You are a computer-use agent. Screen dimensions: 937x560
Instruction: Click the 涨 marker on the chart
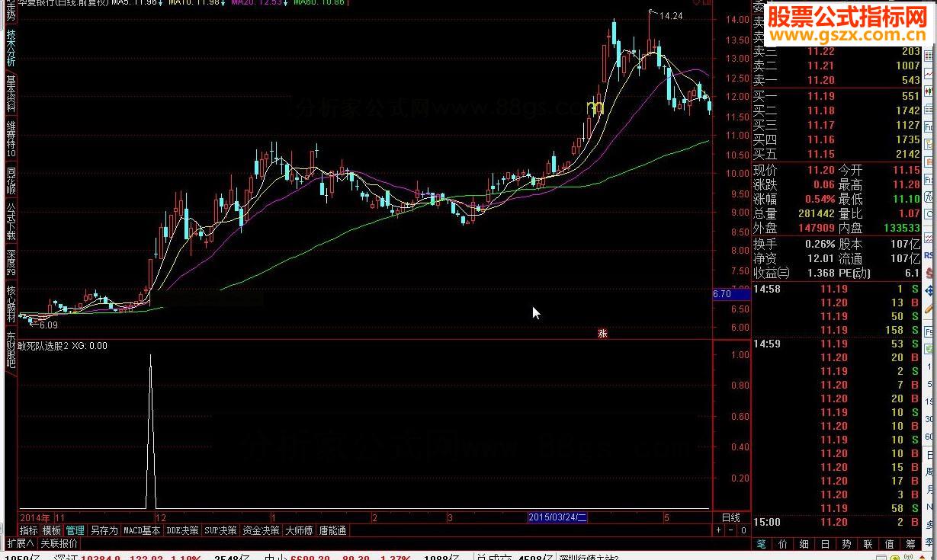[x=602, y=333]
